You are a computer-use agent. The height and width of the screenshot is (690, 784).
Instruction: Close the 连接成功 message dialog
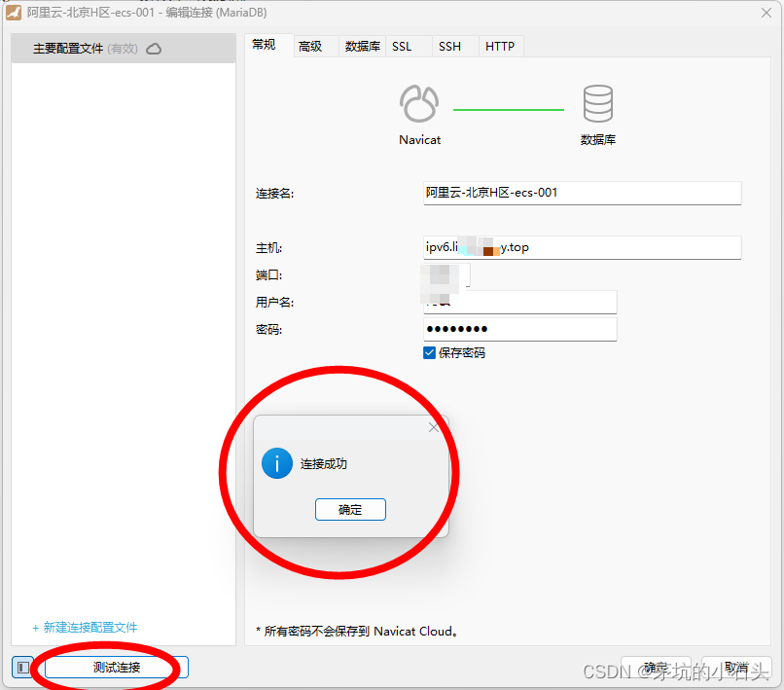point(434,428)
